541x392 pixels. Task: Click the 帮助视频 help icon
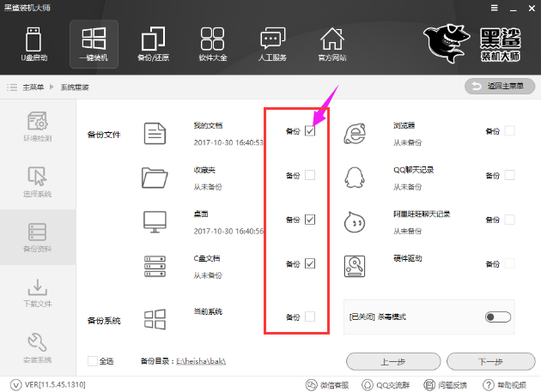tap(488, 384)
